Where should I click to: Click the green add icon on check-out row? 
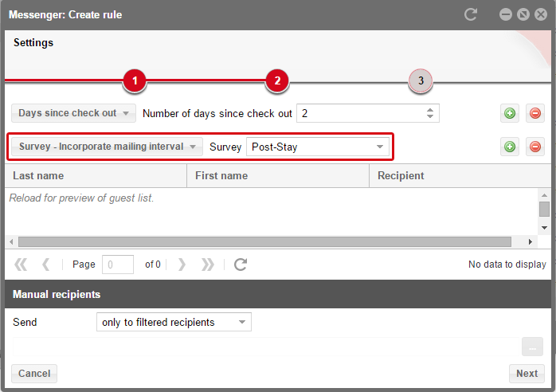click(510, 113)
